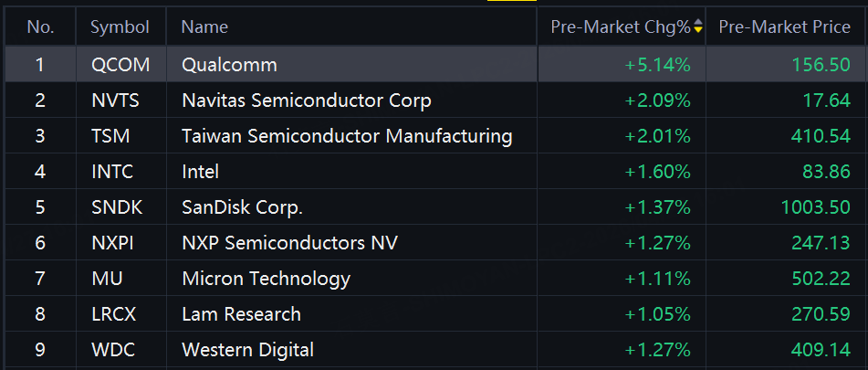This screenshot has width=868, height=370.
Task: Click the MU ticker symbol
Action: [108, 278]
